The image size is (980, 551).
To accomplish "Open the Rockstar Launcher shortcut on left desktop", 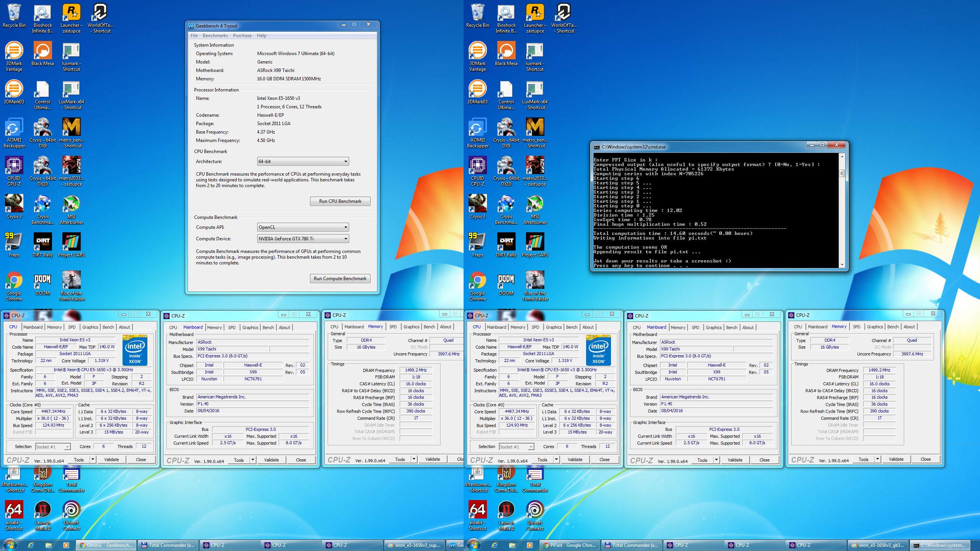I will click(x=71, y=18).
